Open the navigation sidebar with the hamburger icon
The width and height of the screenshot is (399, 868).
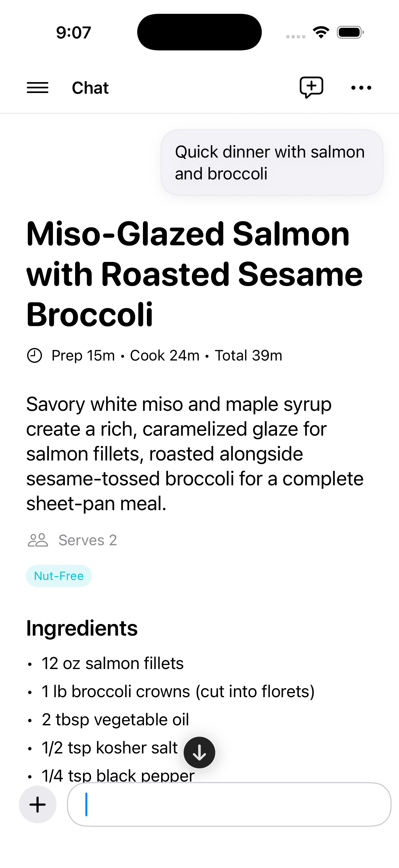click(x=38, y=88)
